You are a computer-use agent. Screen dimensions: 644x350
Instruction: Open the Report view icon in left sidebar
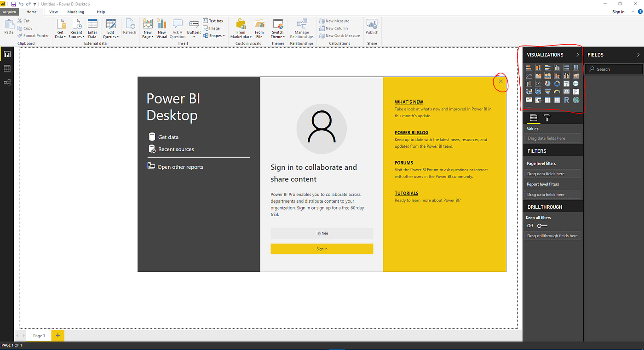(7, 54)
